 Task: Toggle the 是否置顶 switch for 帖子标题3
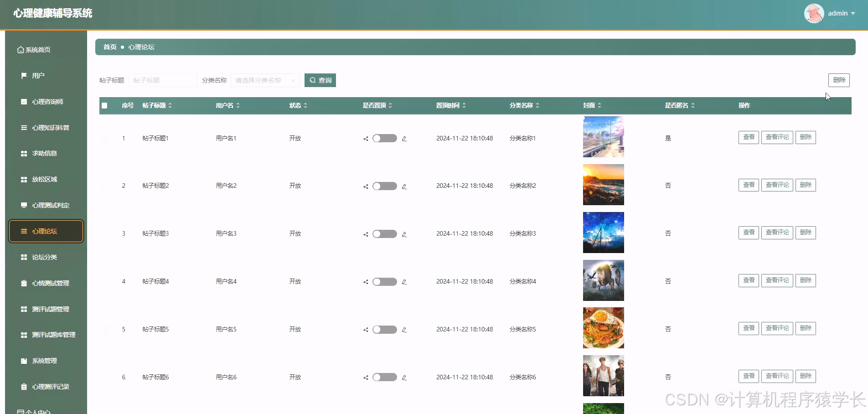pos(385,234)
